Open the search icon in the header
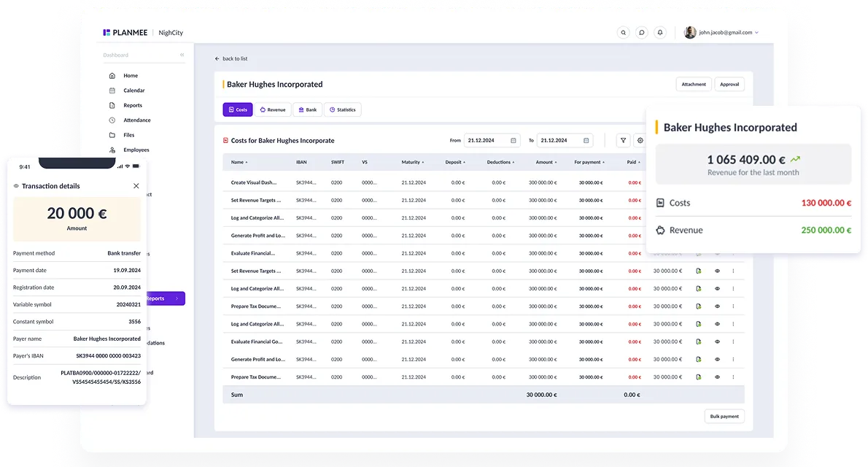Screen dimensions: 868x467 click(x=624, y=33)
